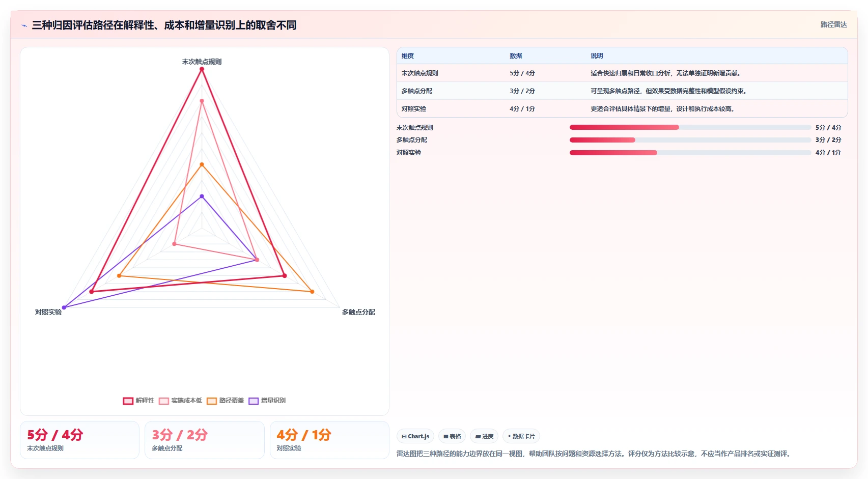Screen dimensions: 868x479
Task: Click the 多触点分配 progress bar
Action: click(x=690, y=140)
